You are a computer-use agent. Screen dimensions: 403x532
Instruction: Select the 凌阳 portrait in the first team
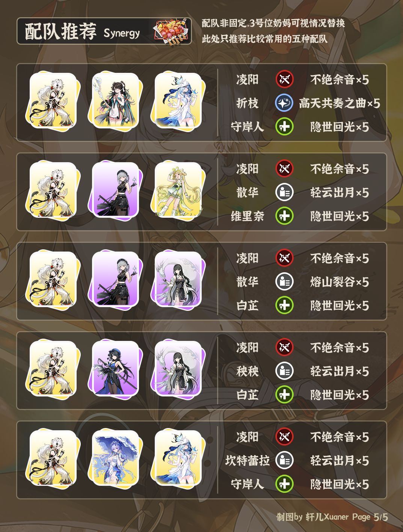pos(53,100)
